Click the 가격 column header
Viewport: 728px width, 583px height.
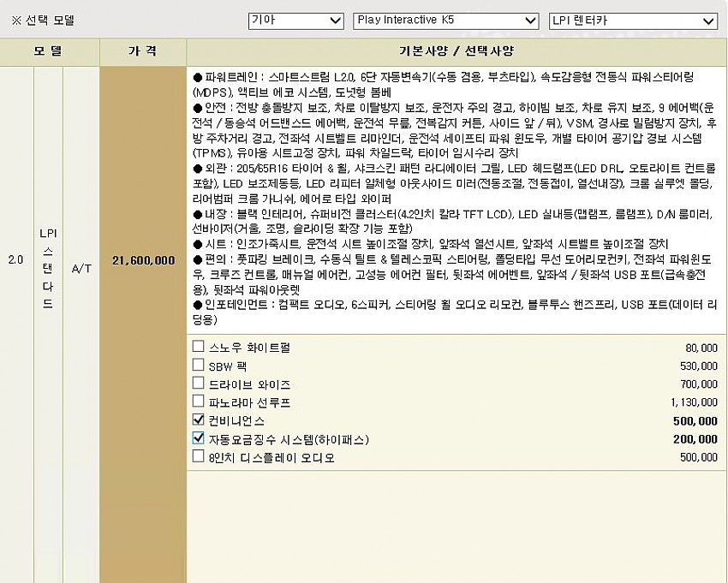coord(142,51)
